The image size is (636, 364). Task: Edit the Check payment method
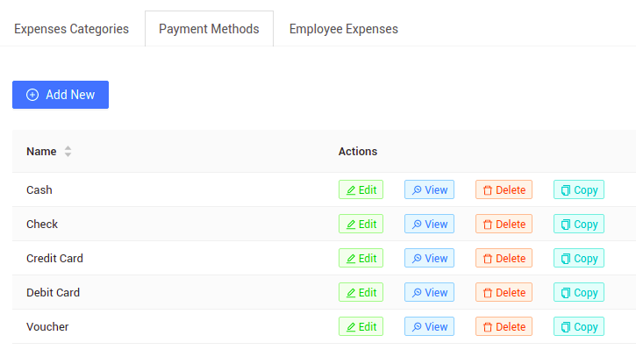point(361,224)
